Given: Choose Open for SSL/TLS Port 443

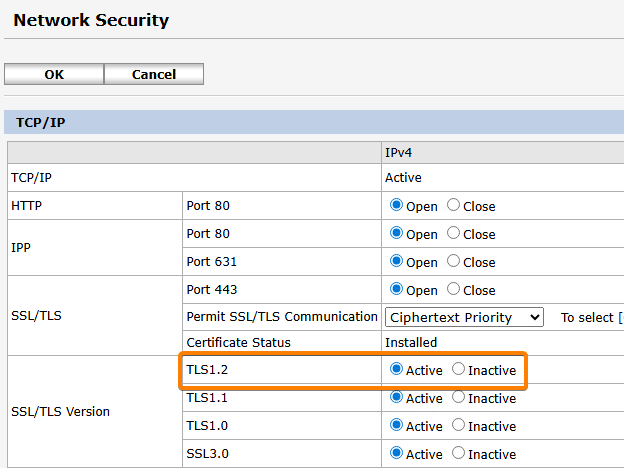Looking at the screenshot, I should point(396,289).
